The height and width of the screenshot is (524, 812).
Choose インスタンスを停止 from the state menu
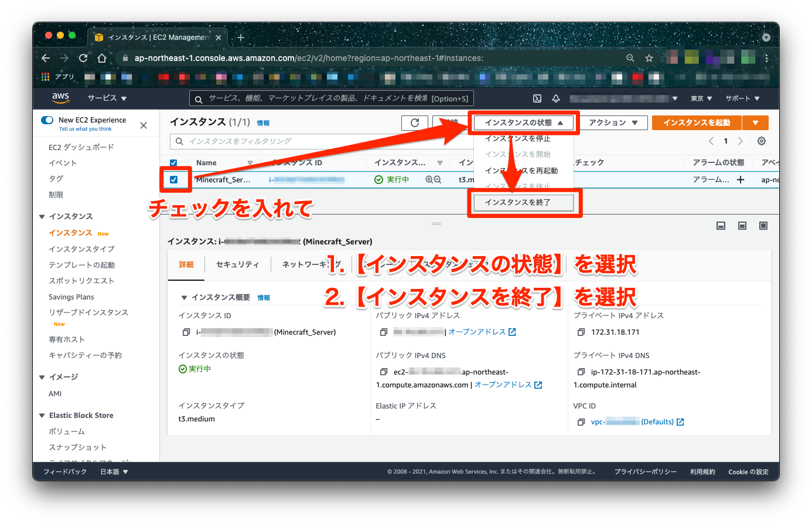coord(518,139)
